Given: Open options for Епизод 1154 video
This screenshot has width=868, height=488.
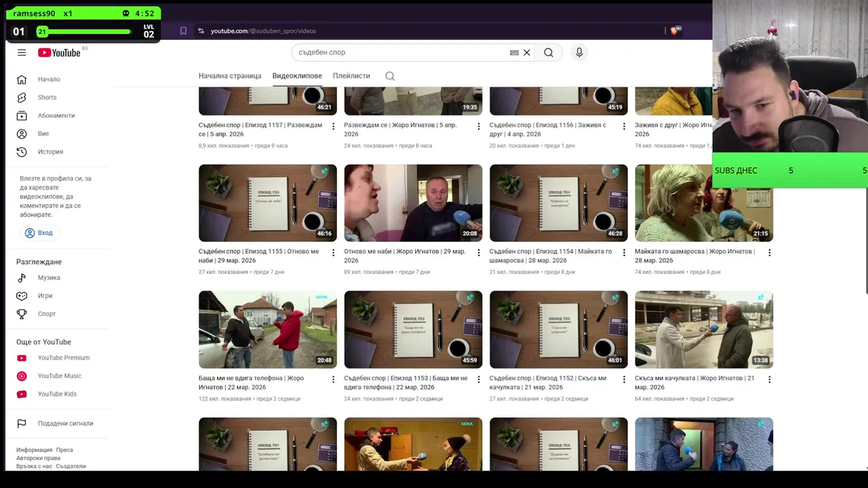Looking at the screenshot, I should coord(624,252).
